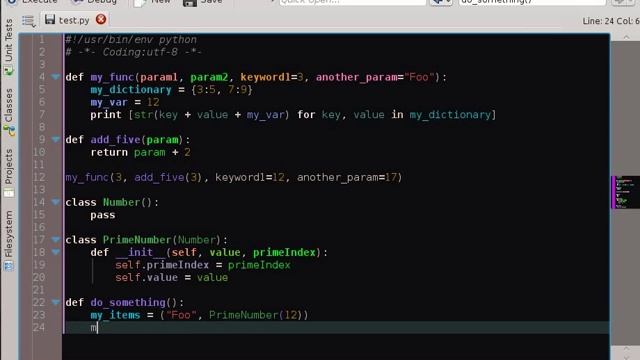Open the do_something() function selector box
The height and width of the screenshot is (360, 640).
(x=532, y=2)
